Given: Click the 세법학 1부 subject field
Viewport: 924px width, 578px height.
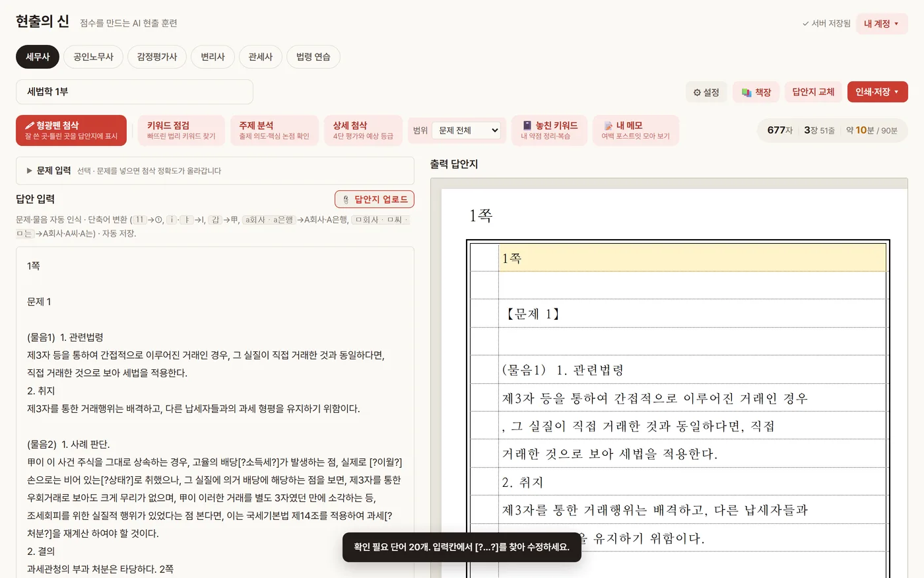Looking at the screenshot, I should point(135,92).
